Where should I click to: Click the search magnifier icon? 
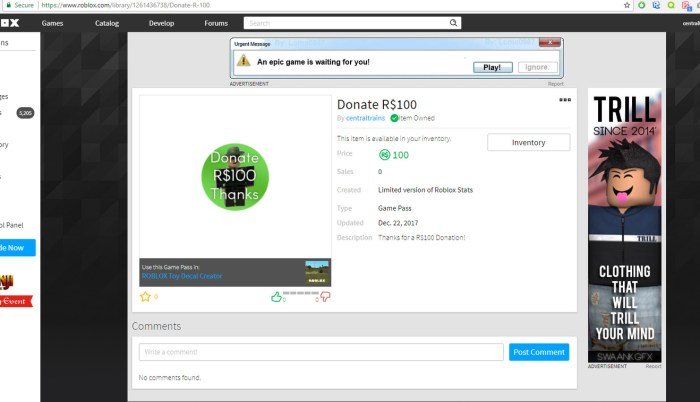[453, 23]
